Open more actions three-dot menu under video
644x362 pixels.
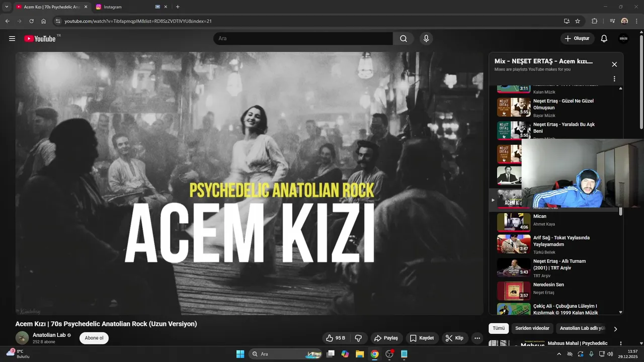[x=477, y=338]
